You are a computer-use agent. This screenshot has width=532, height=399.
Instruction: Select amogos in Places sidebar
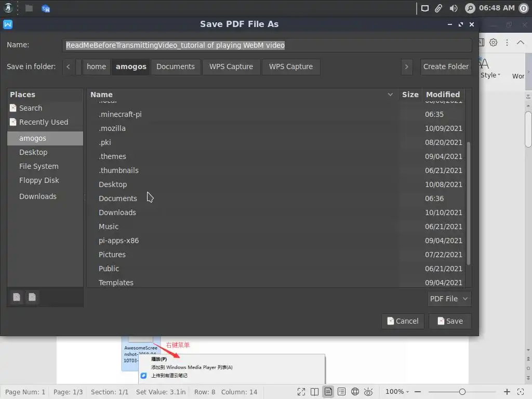45,138
